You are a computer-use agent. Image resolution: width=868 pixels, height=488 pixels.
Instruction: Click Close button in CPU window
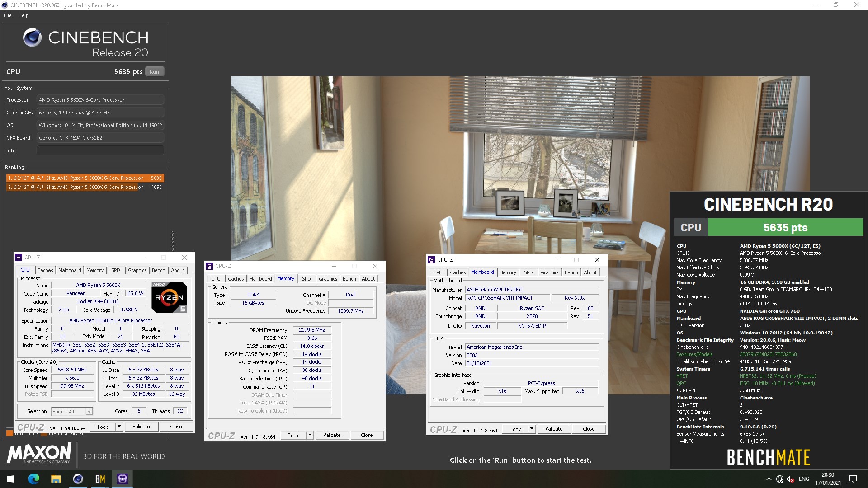(176, 427)
